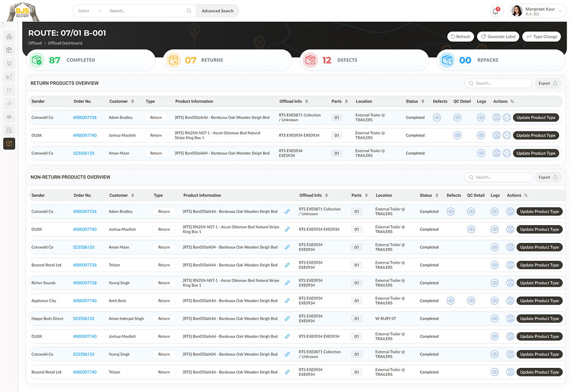Sort return products by Customer column

click(132, 101)
